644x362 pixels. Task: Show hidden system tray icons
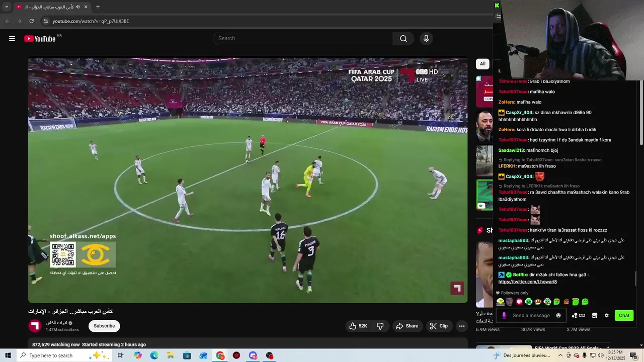[560, 355]
